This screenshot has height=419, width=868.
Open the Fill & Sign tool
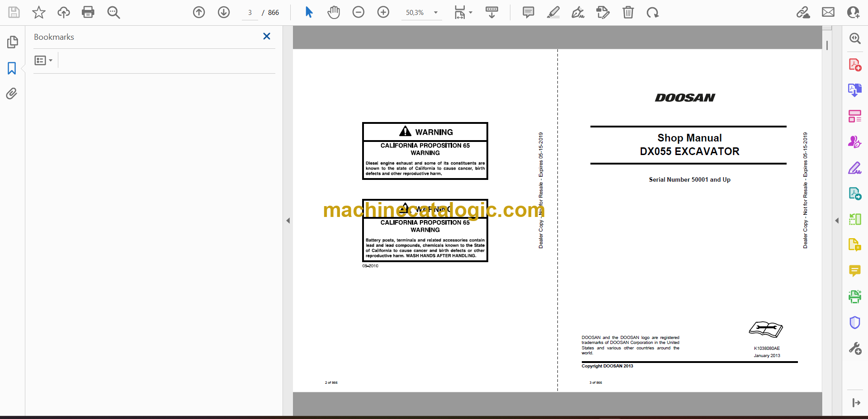pyautogui.click(x=855, y=168)
